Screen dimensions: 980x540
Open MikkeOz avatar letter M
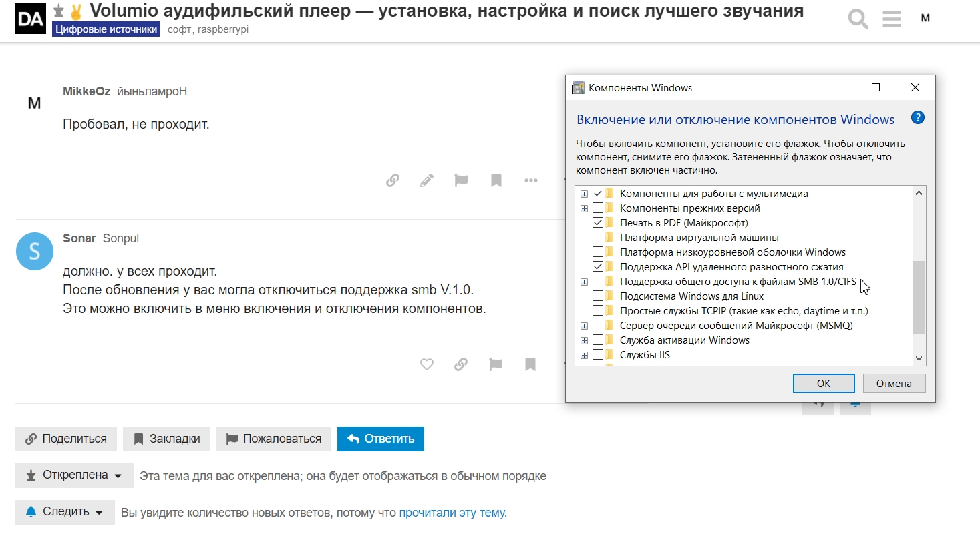pos(34,103)
